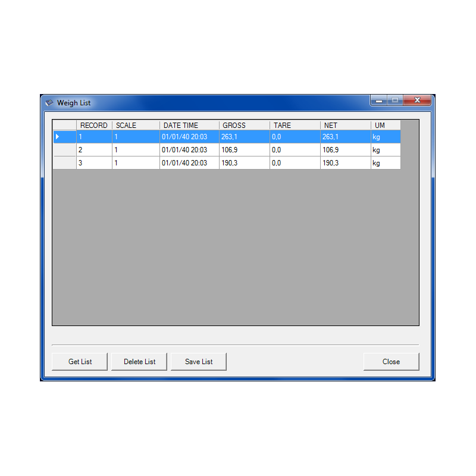The height and width of the screenshot is (476, 476).
Task: Sort by the RECORD column header
Action: [x=94, y=126]
